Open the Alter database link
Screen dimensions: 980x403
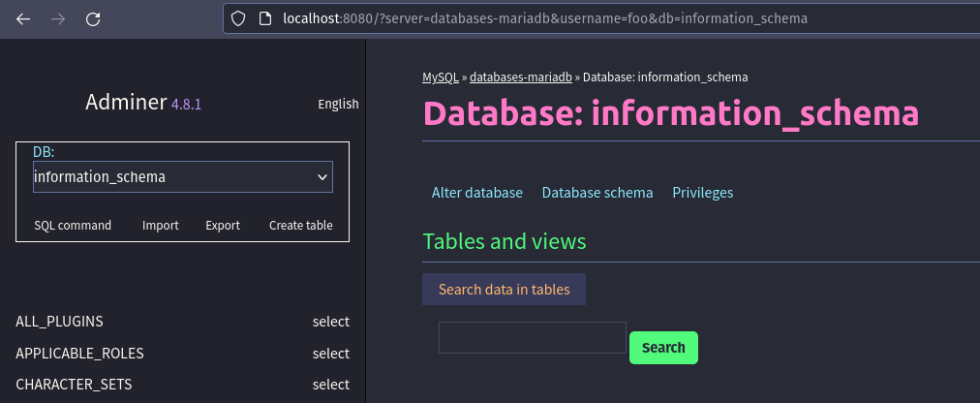pyautogui.click(x=476, y=193)
